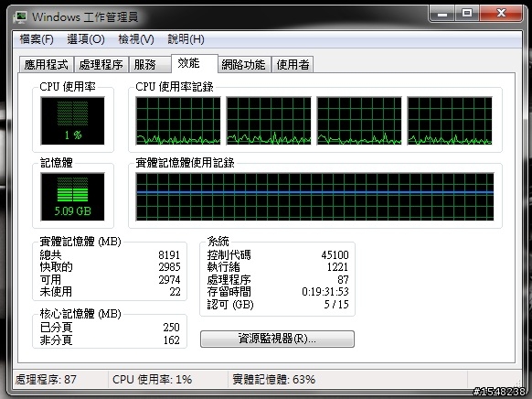Click the 記憶體 5.09 GB gauge
The width and height of the screenshot is (532, 399).
pyautogui.click(x=72, y=197)
